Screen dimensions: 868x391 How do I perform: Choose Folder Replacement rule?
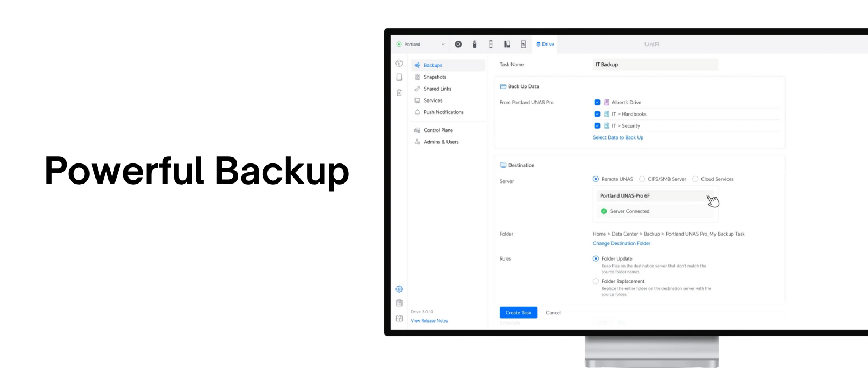pyautogui.click(x=596, y=281)
